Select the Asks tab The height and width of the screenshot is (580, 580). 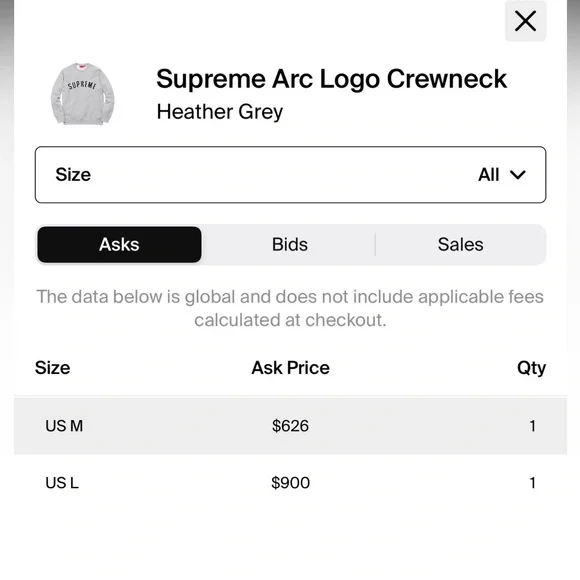[x=119, y=245]
